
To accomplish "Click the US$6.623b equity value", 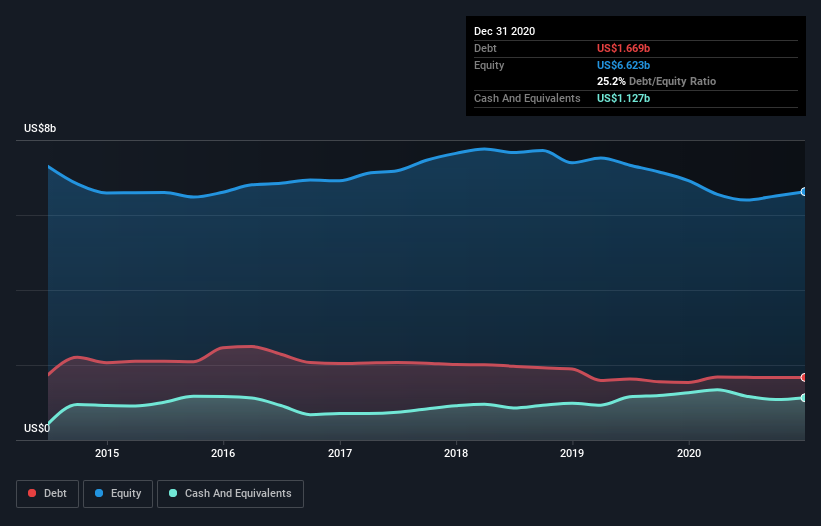I will [x=623, y=65].
